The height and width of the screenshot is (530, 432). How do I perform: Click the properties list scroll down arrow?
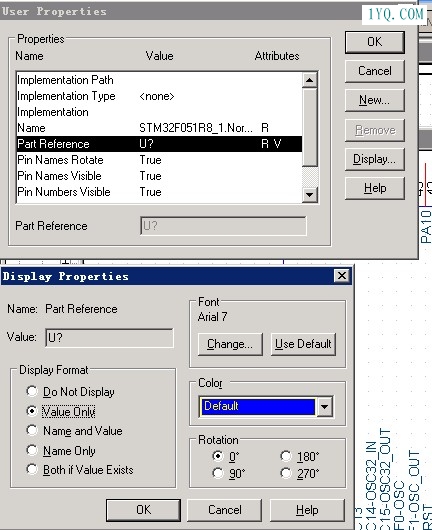pyautogui.click(x=310, y=194)
